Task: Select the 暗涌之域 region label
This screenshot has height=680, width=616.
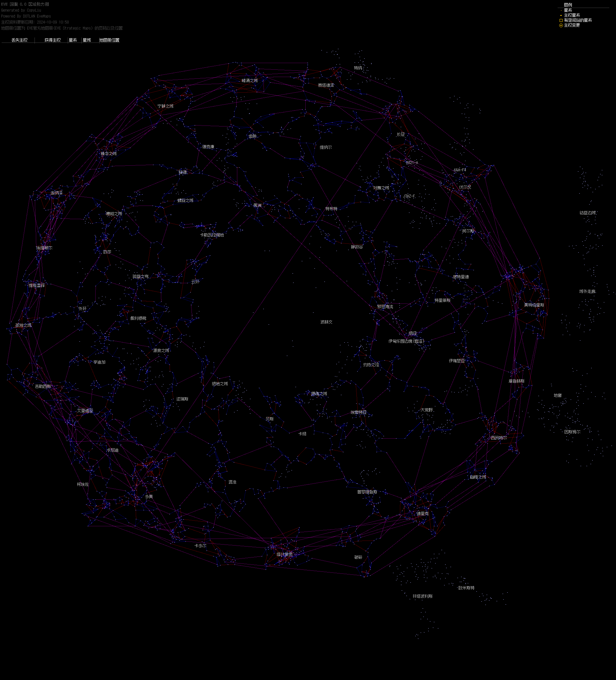Action: 250,81
